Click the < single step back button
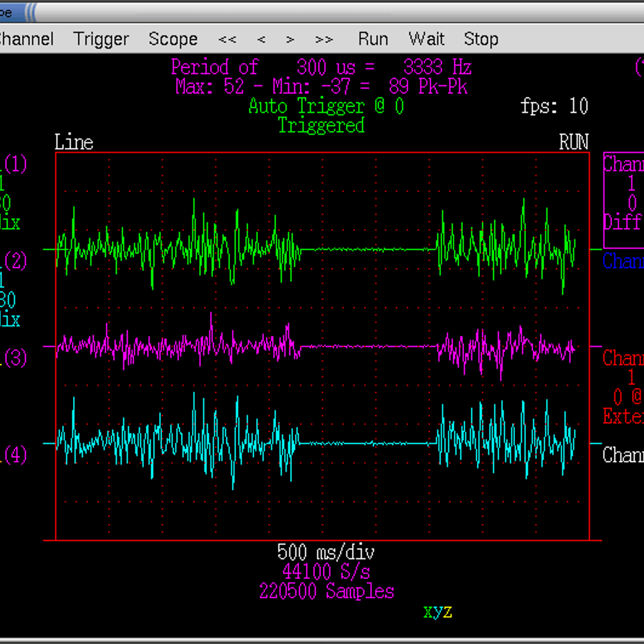The width and height of the screenshot is (644, 644). click(261, 39)
